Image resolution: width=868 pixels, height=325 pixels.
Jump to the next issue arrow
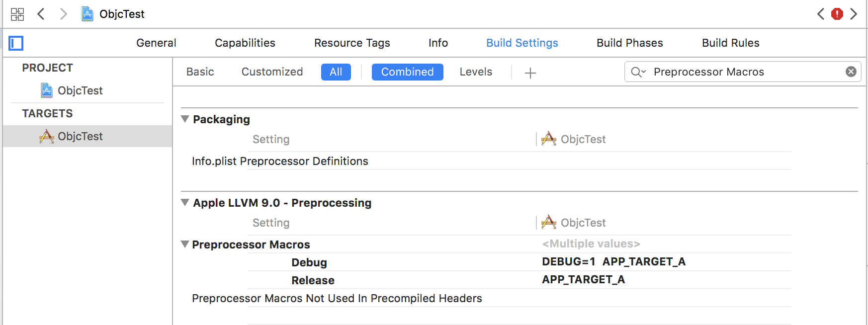(x=854, y=14)
